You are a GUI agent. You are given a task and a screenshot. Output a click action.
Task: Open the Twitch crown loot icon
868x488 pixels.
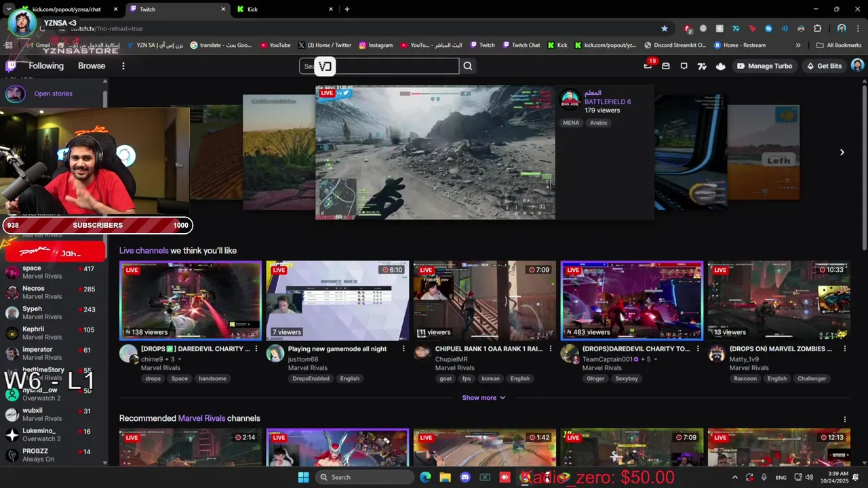(720, 66)
